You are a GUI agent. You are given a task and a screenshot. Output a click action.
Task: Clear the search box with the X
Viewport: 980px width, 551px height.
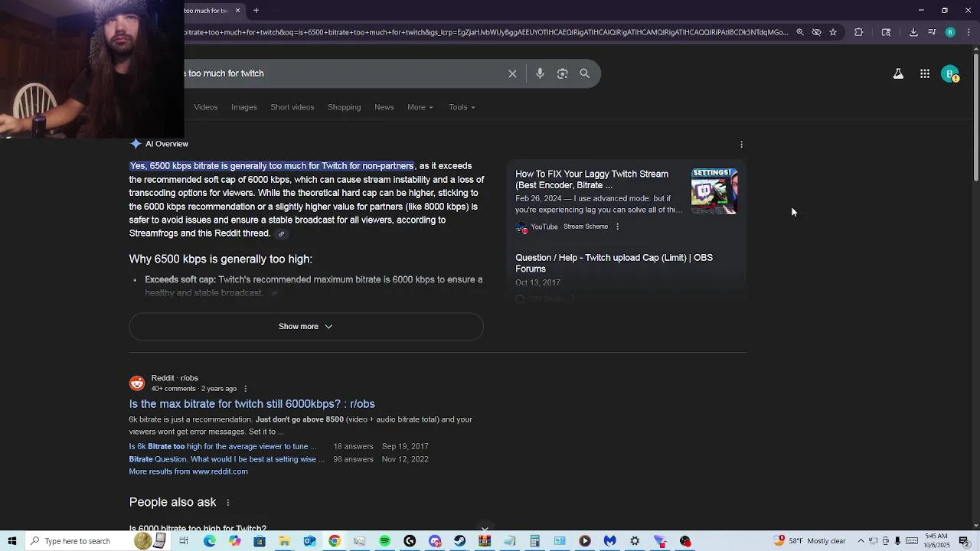coord(512,73)
